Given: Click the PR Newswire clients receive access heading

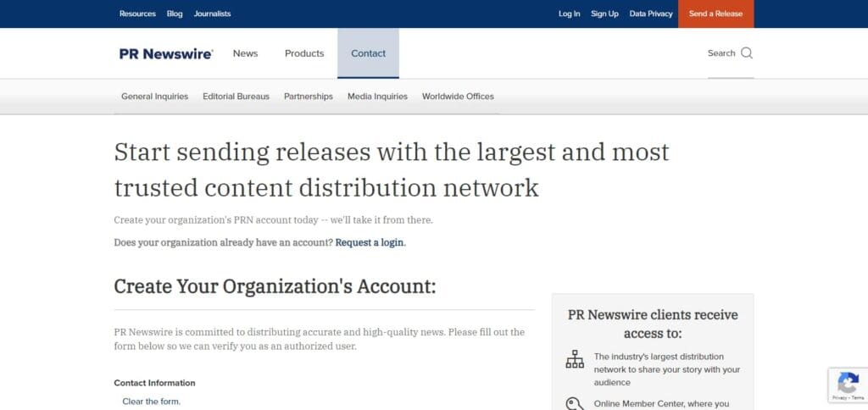Looking at the screenshot, I should click(x=653, y=324).
